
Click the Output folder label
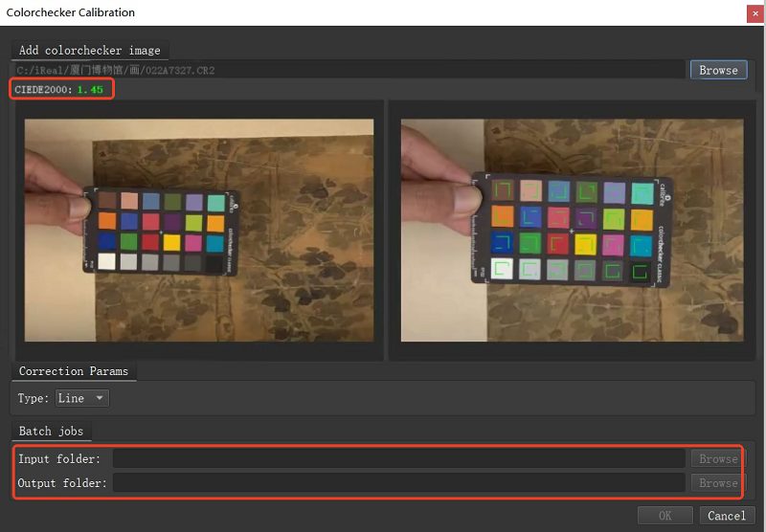click(x=62, y=482)
